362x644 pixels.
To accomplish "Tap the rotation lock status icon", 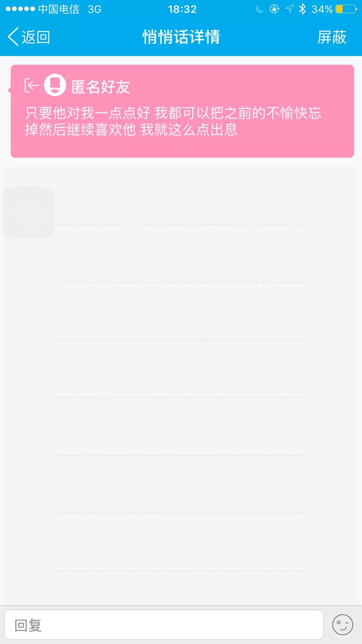I will pos(275,9).
